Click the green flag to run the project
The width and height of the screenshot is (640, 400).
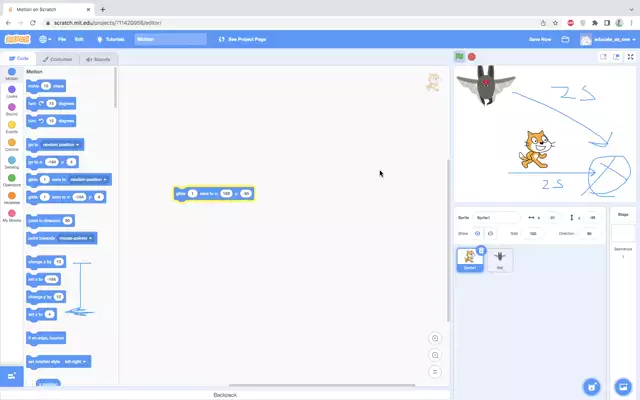pos(460,57)
